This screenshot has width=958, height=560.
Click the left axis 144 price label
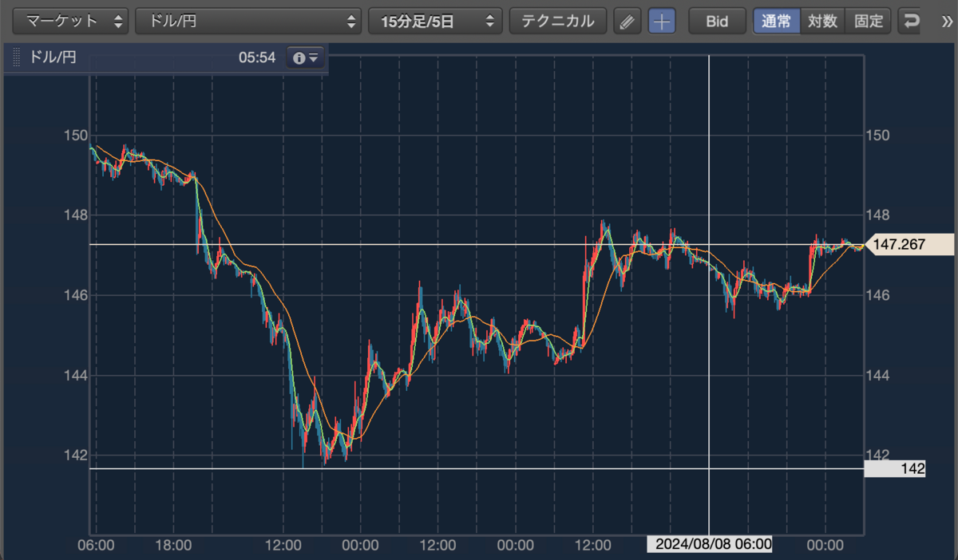[77, 375]
